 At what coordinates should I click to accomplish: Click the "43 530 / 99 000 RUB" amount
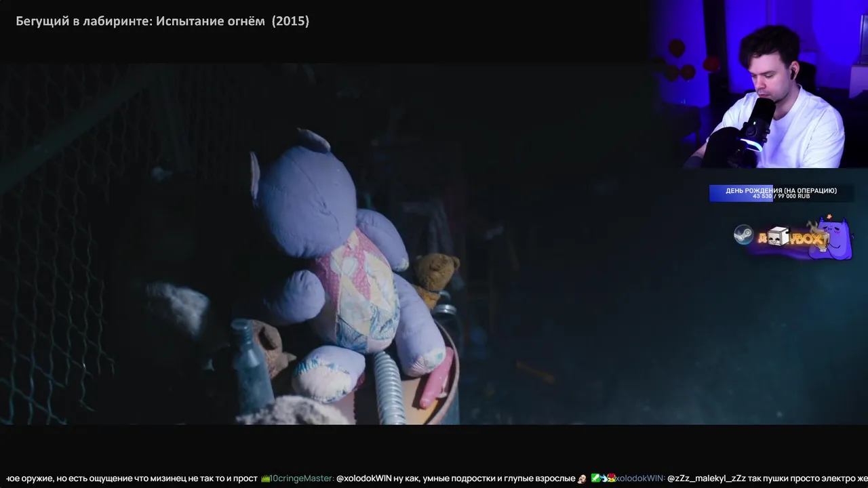(x=781, y=197)
